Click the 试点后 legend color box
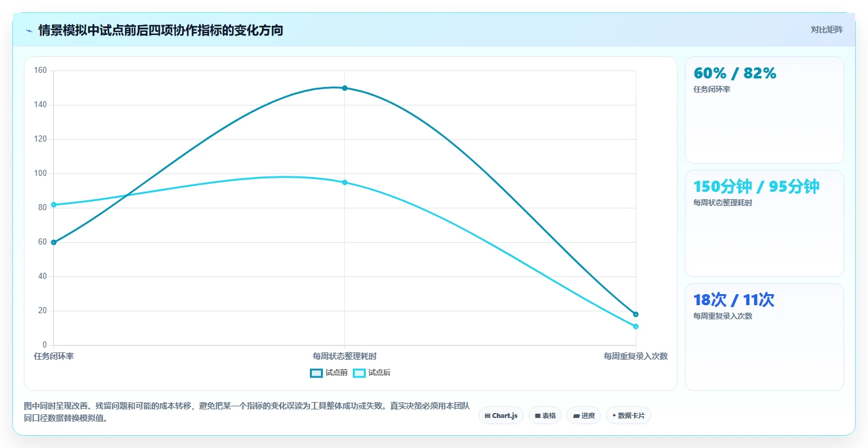This screenshot has height=448, width=868. [359, 373]
